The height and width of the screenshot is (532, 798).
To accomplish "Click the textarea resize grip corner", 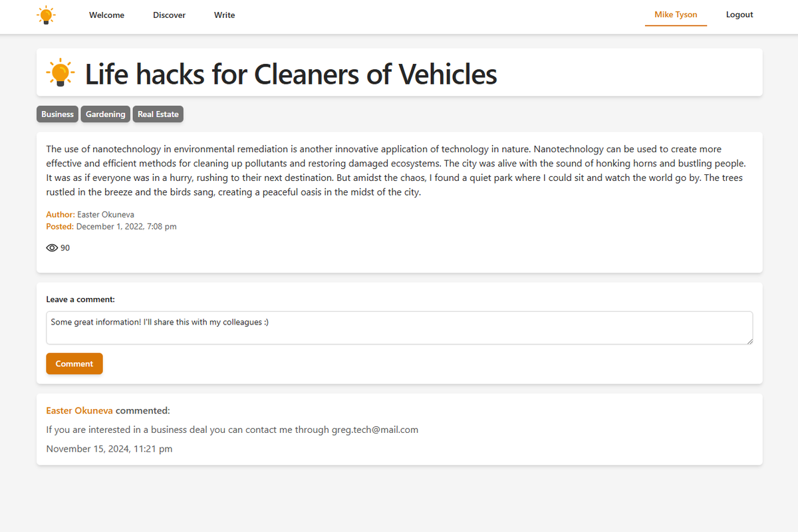I will (749, 340).
